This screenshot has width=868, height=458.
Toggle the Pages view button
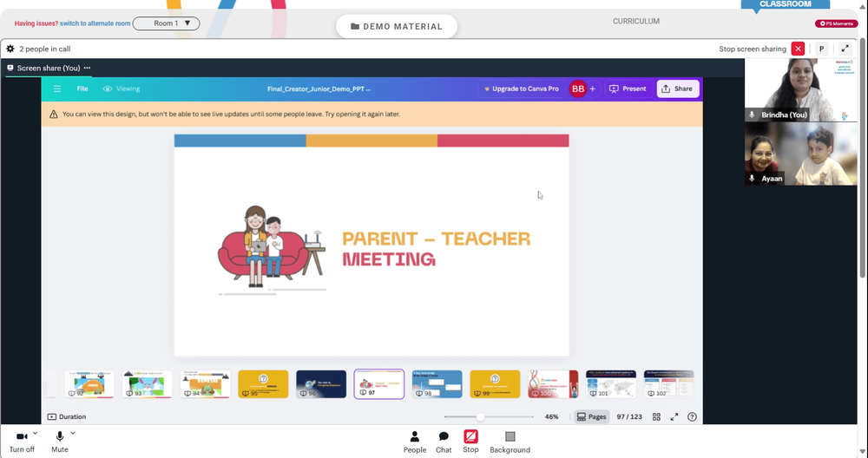(592, 416)
